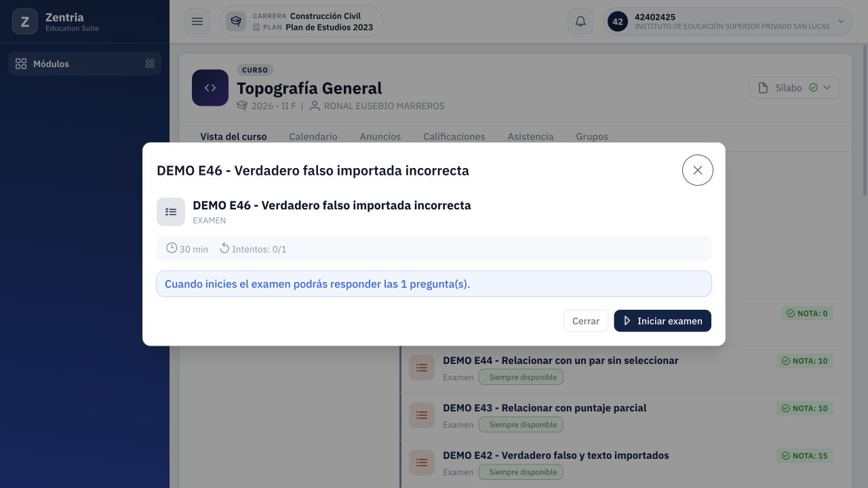Click the Cerrar button
Screen dimensions: 868x488
(586, 321)
